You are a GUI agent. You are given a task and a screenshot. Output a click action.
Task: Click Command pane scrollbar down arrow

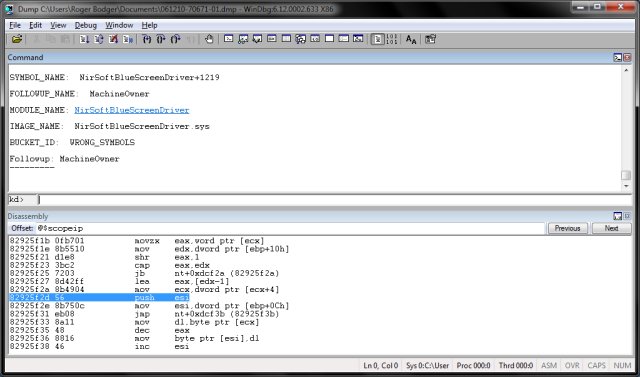[x=626, y=186]
